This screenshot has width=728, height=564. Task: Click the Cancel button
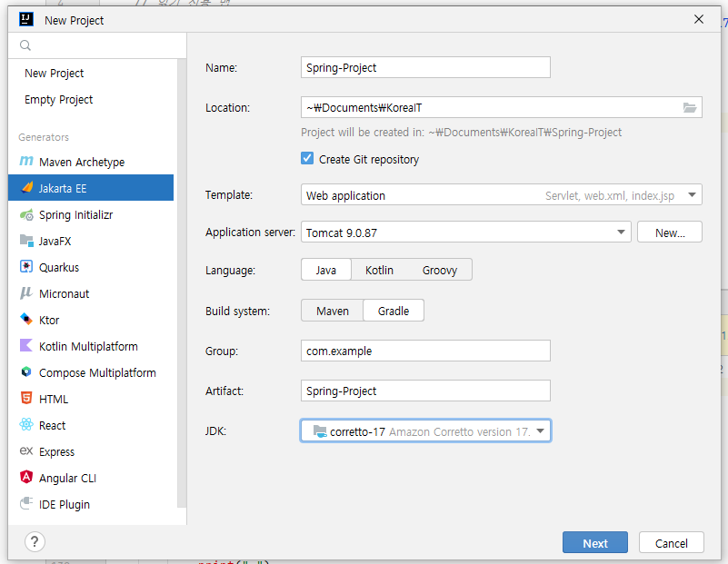671,543
